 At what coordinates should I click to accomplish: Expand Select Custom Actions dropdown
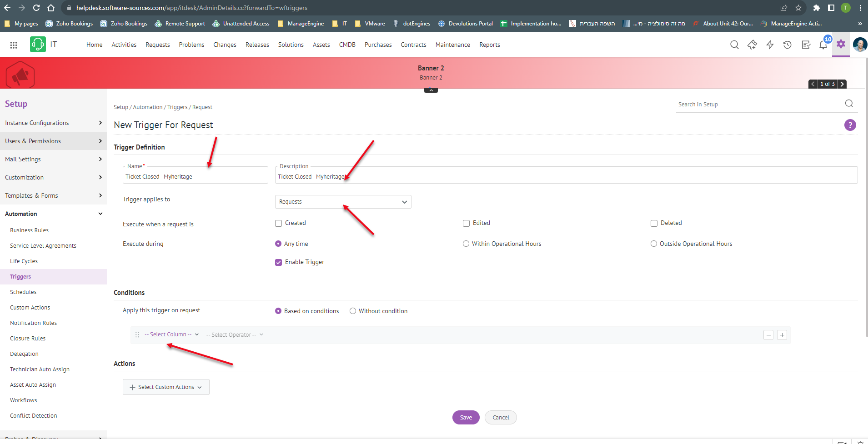166,387
